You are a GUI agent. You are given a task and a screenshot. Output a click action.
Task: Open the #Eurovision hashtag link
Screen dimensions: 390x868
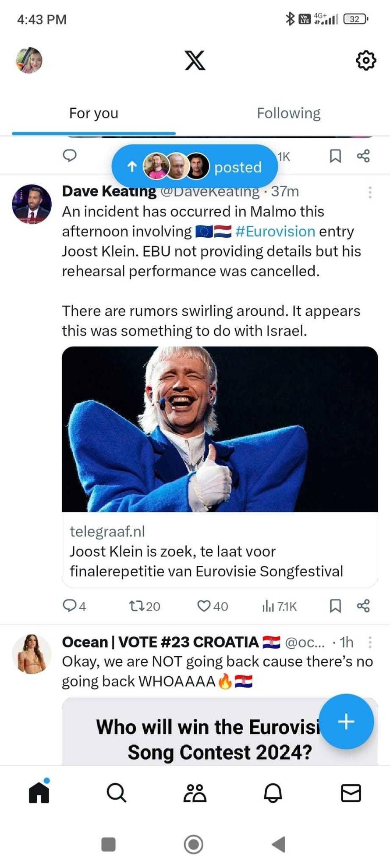[275, 231]
